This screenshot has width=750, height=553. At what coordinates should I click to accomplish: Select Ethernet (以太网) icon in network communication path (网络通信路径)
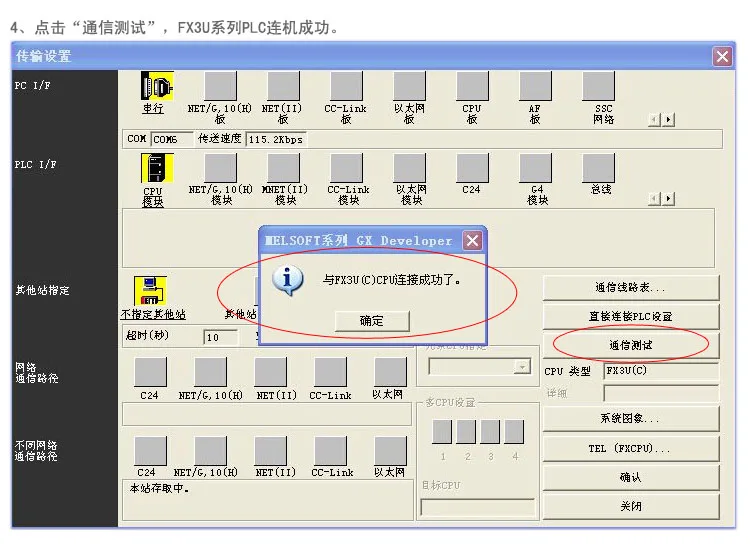[390, 372]
